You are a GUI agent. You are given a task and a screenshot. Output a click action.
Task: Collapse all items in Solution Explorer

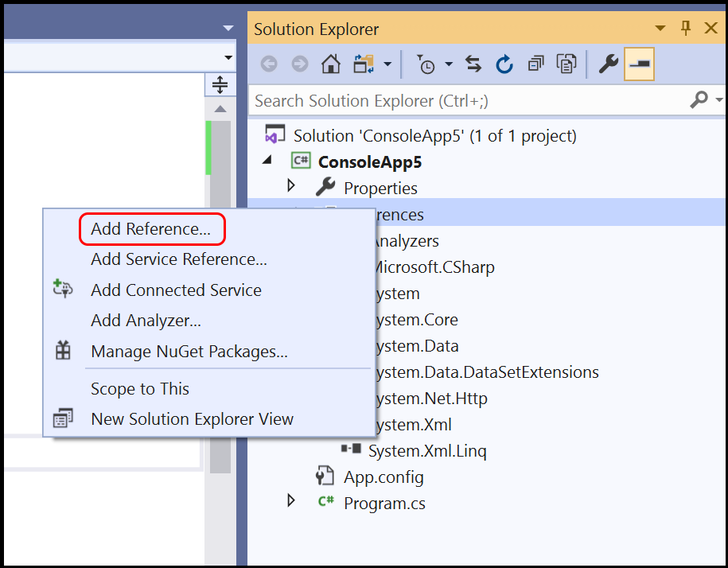pyautogui.click(x=535, y=63)
